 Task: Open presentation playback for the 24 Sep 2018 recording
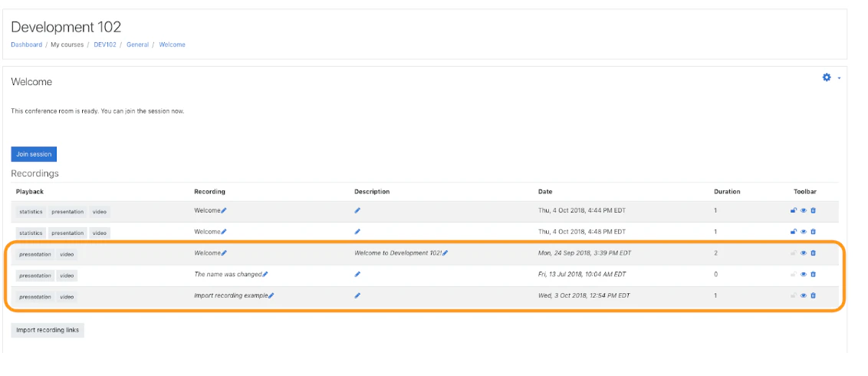pos(35,254)
